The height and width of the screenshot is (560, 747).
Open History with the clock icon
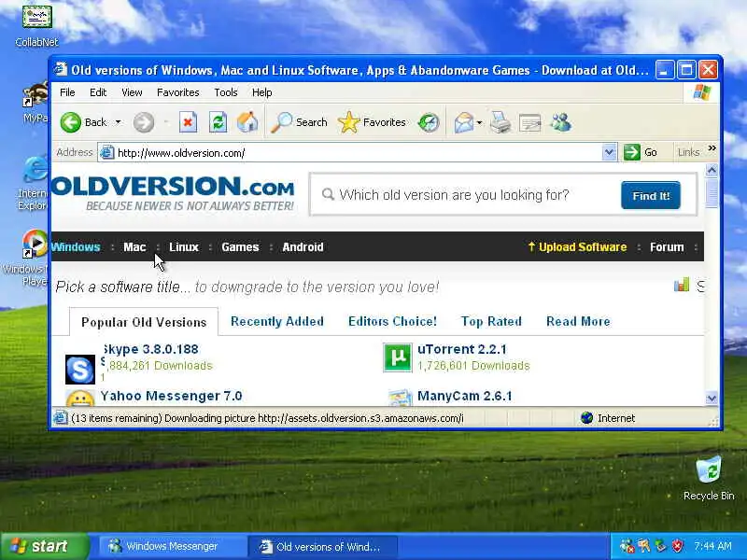click(x=429, y=122)
